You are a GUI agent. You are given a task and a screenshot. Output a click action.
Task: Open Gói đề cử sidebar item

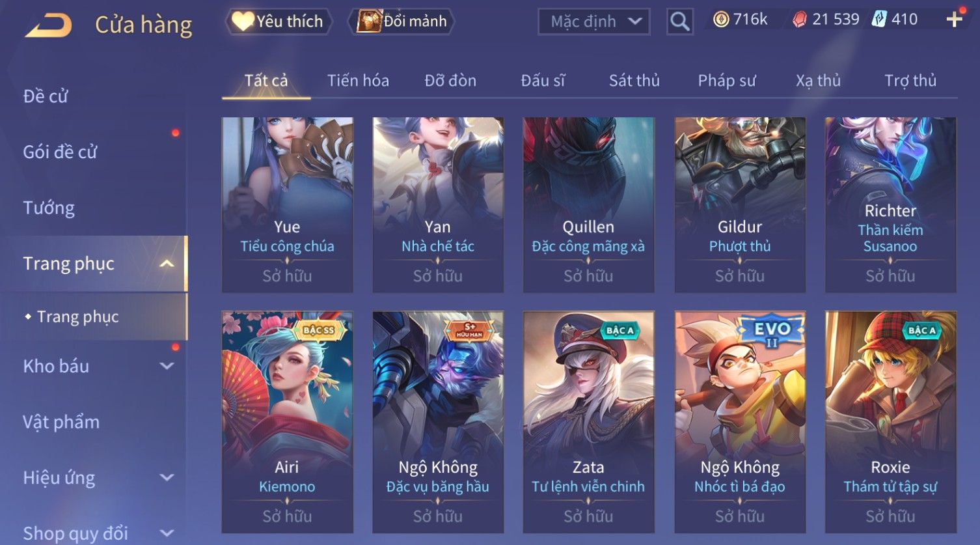click(60, 152)
